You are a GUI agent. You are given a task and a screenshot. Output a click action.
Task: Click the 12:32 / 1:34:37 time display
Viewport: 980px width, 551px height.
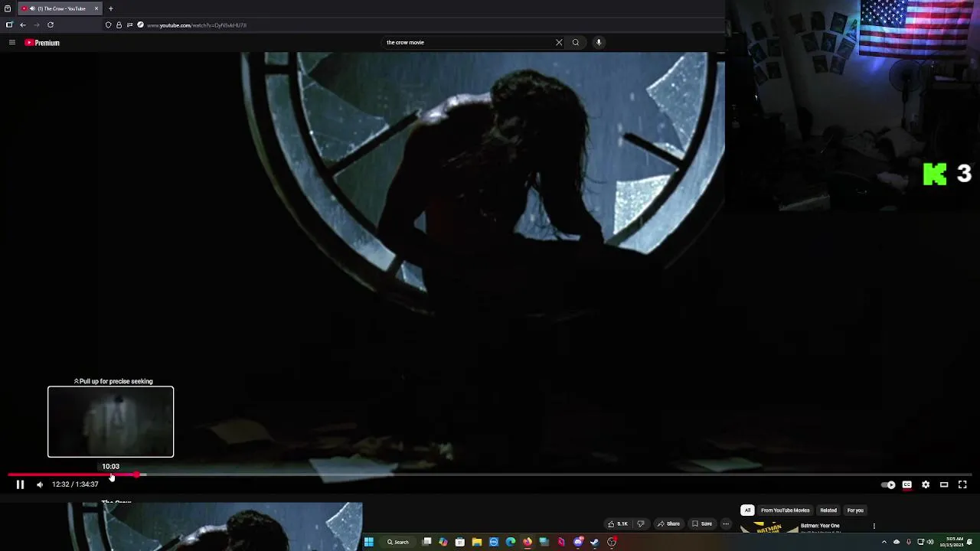(x=75, y=484)
